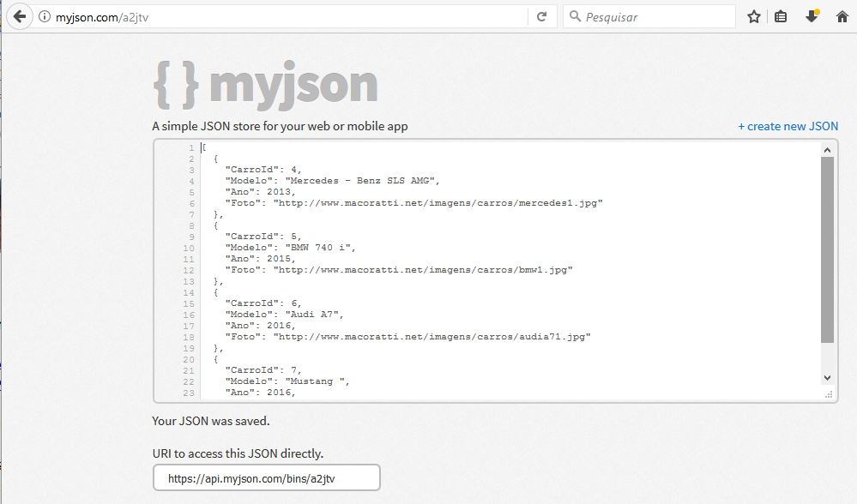Click the 'Your JSON was saved.' message
The height and width of the screenshot is (504, 857).
pyautogui.click(x=211, y=421)
